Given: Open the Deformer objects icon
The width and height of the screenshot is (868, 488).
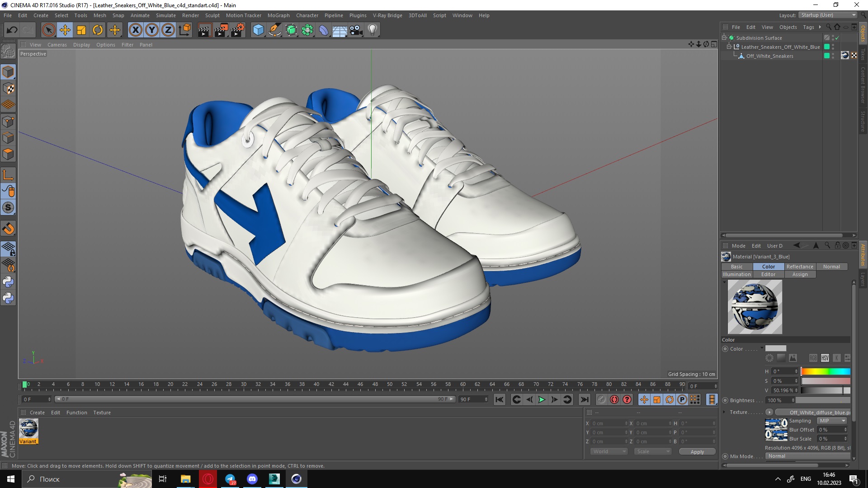Looking at the screenshot, I should click(x=324, y=30).
